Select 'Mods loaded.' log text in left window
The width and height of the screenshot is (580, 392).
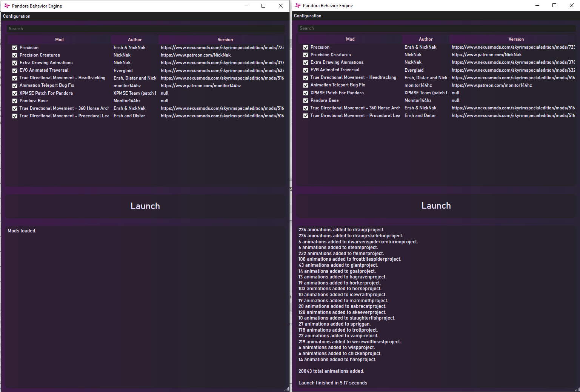(x=22, y=231)
